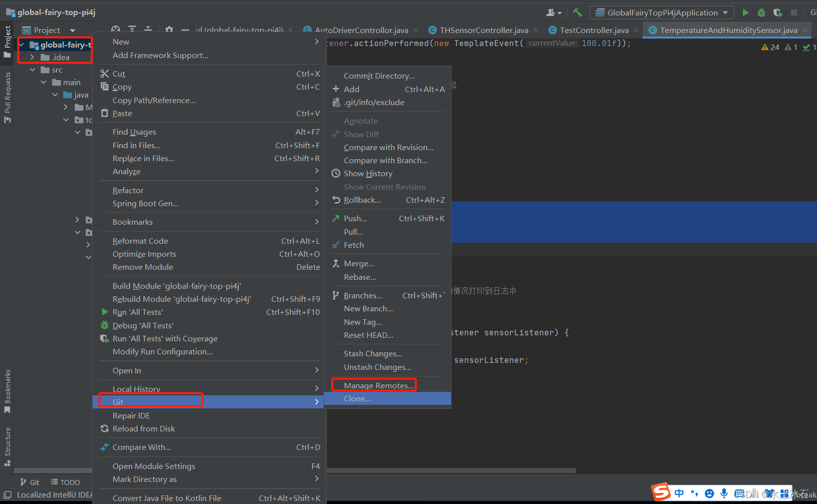Close the TemperatureAndHumiditySensor.java tab
Screen dimensions: 817x504
coord(805,30)
